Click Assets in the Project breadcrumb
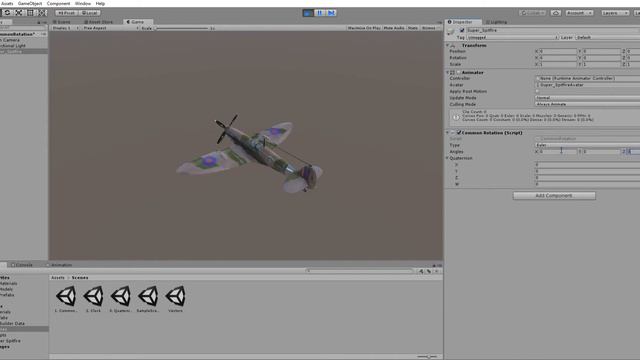 coord(58,278)
